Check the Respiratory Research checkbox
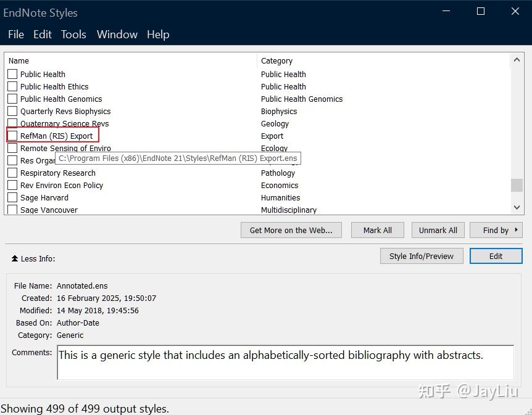Screen dimensions: 532x415 [x=12, y=173]
